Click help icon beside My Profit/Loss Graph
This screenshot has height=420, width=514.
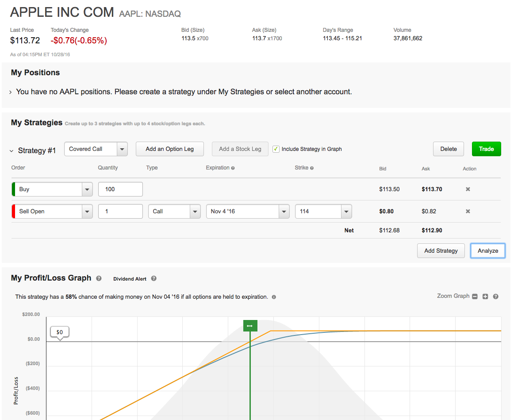[x=99, y=278]
